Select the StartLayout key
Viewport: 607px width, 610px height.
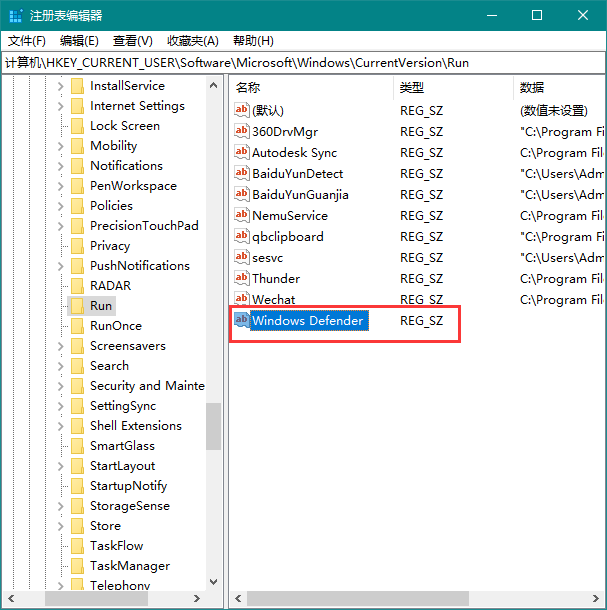pyautogui.click(x=123, y=466)
